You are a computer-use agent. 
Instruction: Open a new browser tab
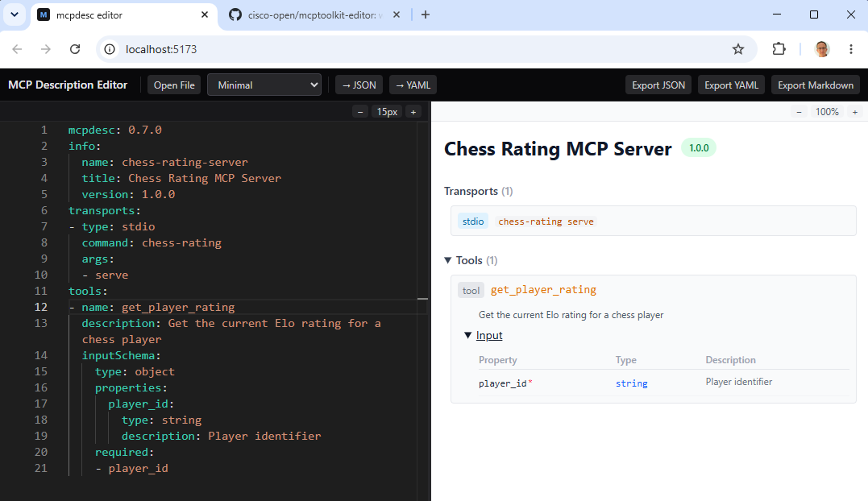pos(426,15)
